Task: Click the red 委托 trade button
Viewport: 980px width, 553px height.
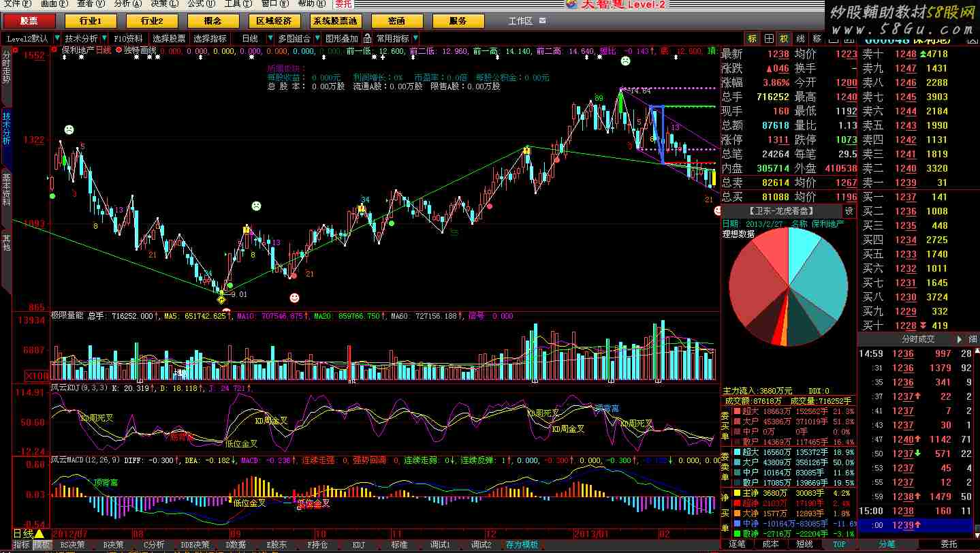Action: click(343, 4)
